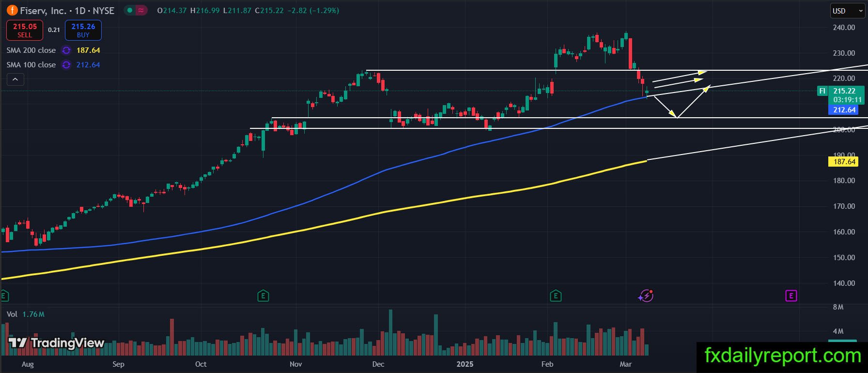Click the 170.00 price axis label
This screenshot has width=868, height=373.
(x=844, y=206)
